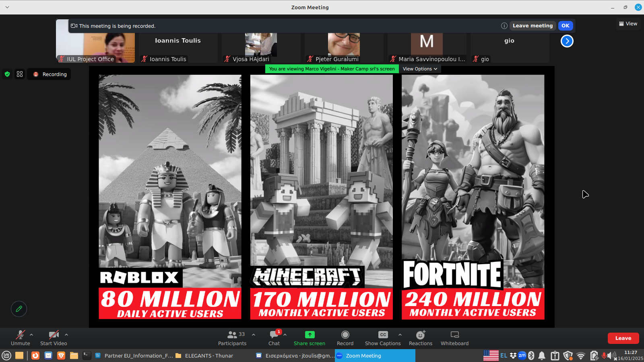Open Reactions menu
The height and width of the screenshot is (362, 644).
[421, 338]
